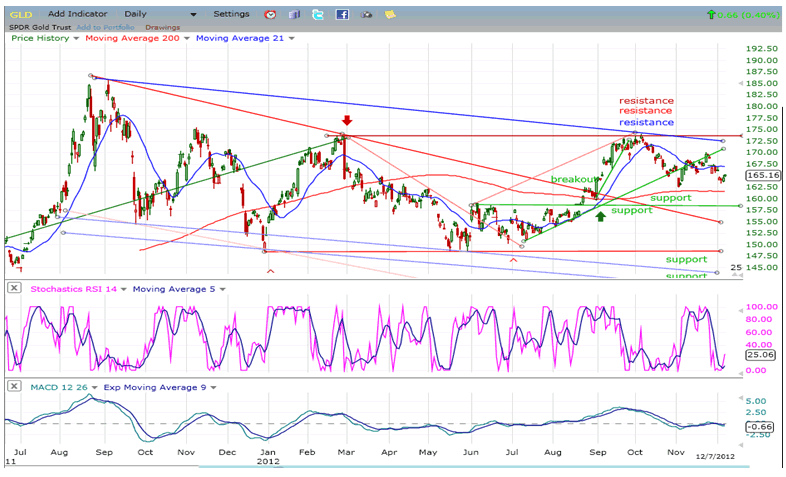The height and width of the screenshot is (477, 786).
Task: Expand the Moving Average 200 options arrow
Action: [x=186, y=38]
